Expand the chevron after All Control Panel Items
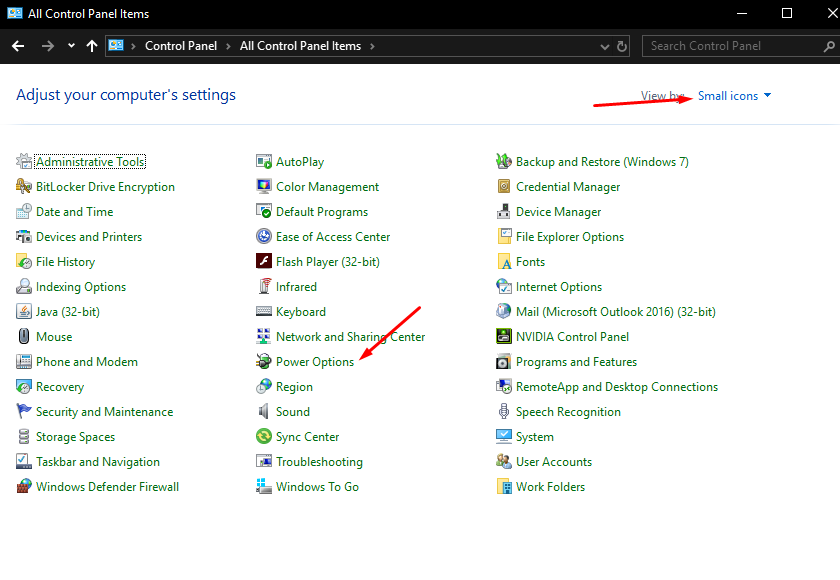 (x=371, y=46)
